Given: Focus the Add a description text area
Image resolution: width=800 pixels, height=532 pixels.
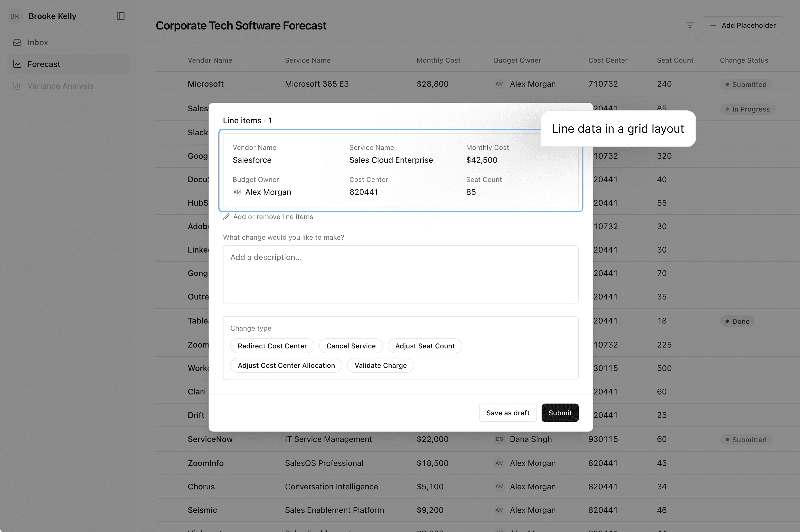Looking at the screenshot, I should click(x=401, y=274).
